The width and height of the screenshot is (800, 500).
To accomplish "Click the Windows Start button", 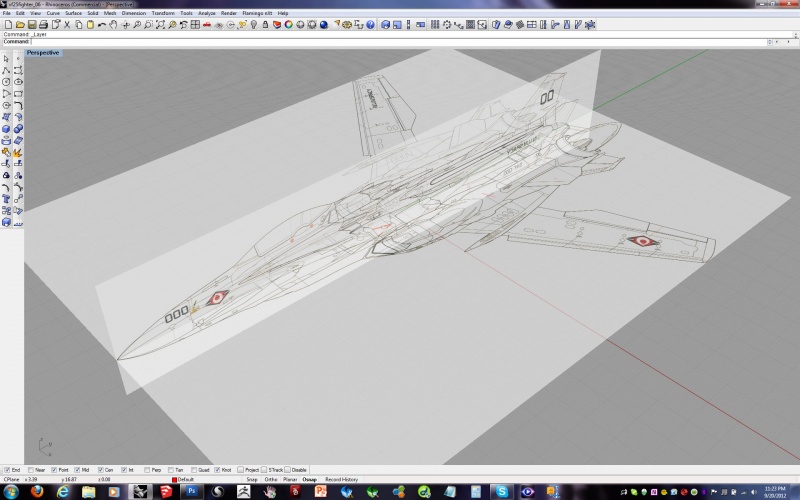I will click(11, 492).
